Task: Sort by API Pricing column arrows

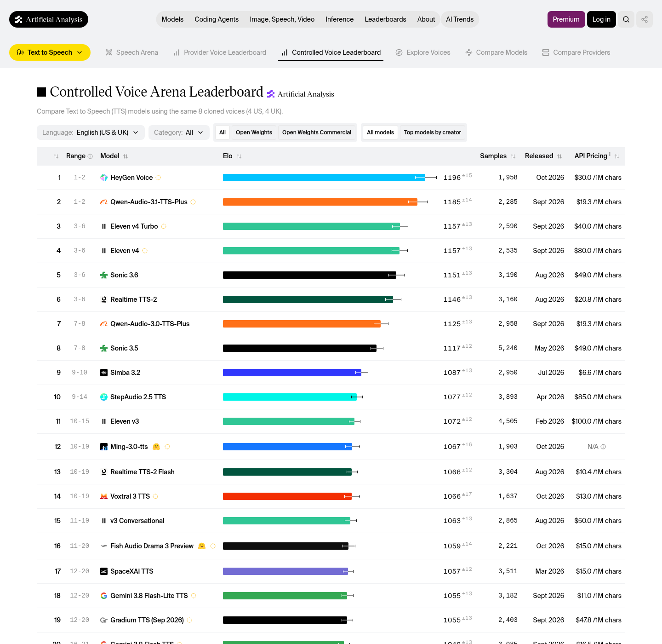Action: click(617, 156)
